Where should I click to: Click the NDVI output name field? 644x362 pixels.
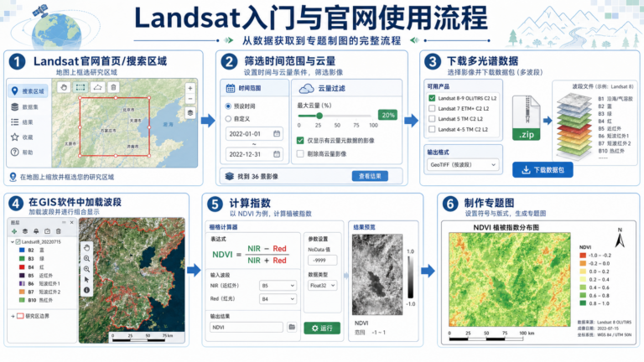247,327
